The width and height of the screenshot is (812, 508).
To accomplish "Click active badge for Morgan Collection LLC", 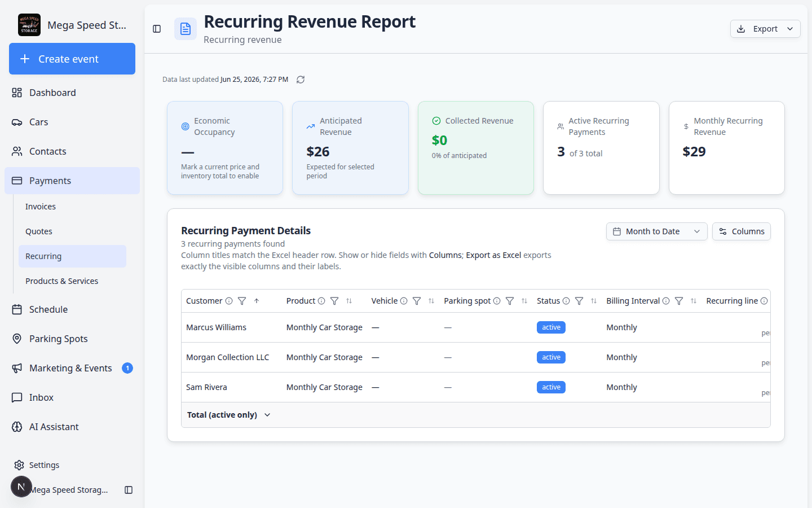I will coord(551,357).
